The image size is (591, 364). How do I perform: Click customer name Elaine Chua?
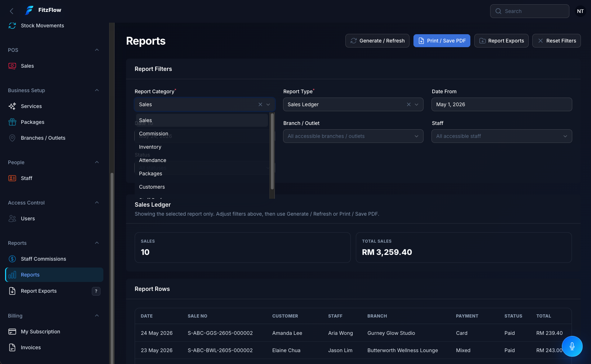pyautogui.click(x=286, y=350)
